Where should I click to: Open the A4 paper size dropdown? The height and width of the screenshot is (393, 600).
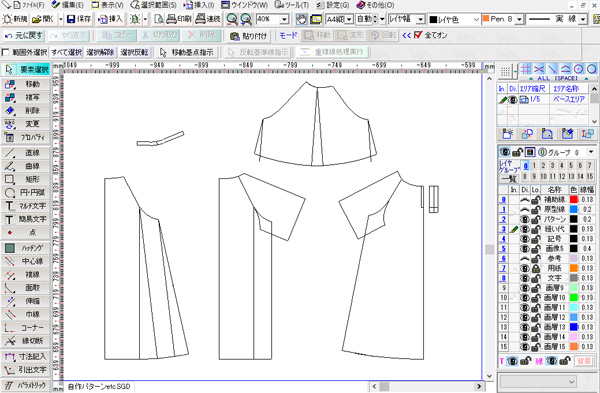point(349,19)
